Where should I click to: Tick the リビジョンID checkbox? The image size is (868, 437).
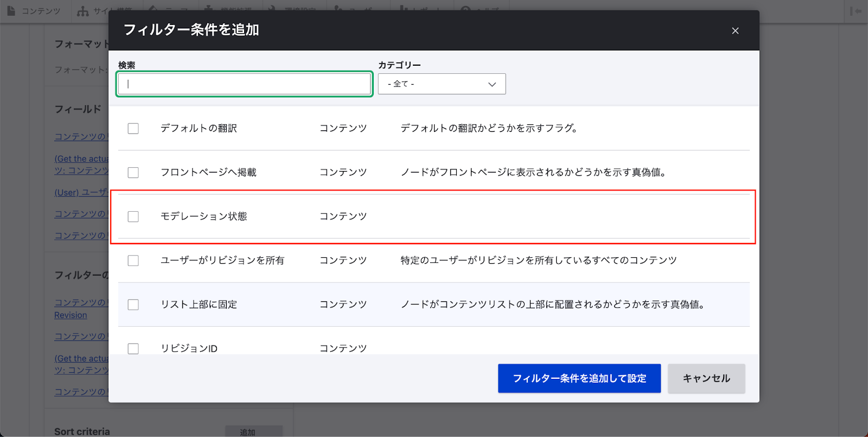[133, 349]
